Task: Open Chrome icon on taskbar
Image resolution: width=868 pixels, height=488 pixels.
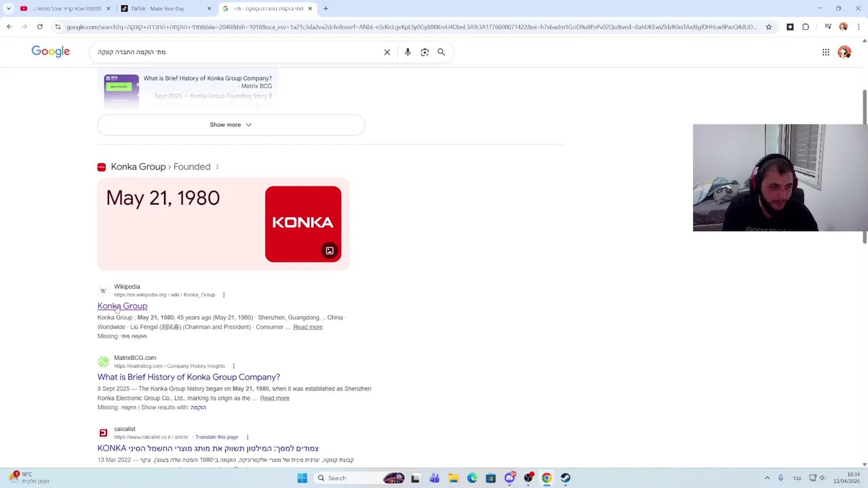Action: pyautogui.click(x=547, y=478)
